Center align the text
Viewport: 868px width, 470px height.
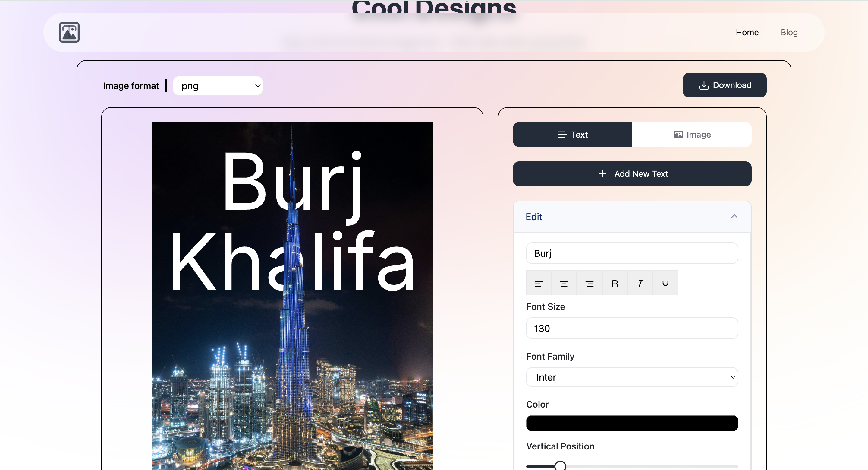tap(564, 284)
